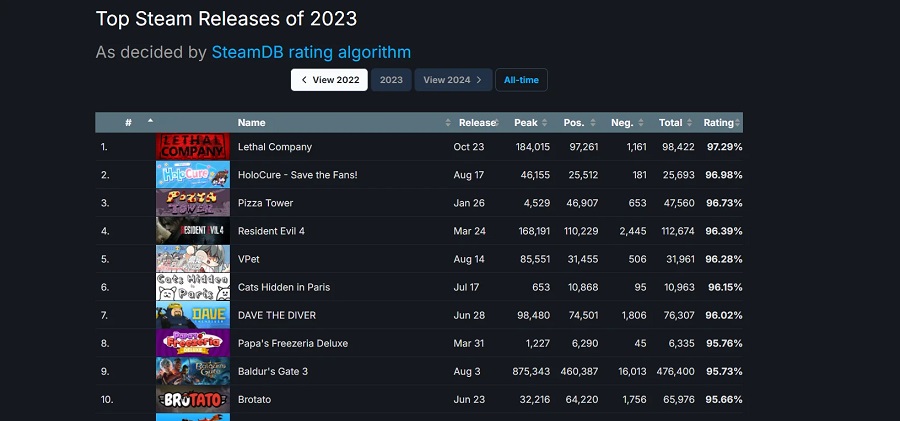900x421 pixels.
Task: Select DAVE THE DIVER's 96.02% rating
Action: (724, 316)
